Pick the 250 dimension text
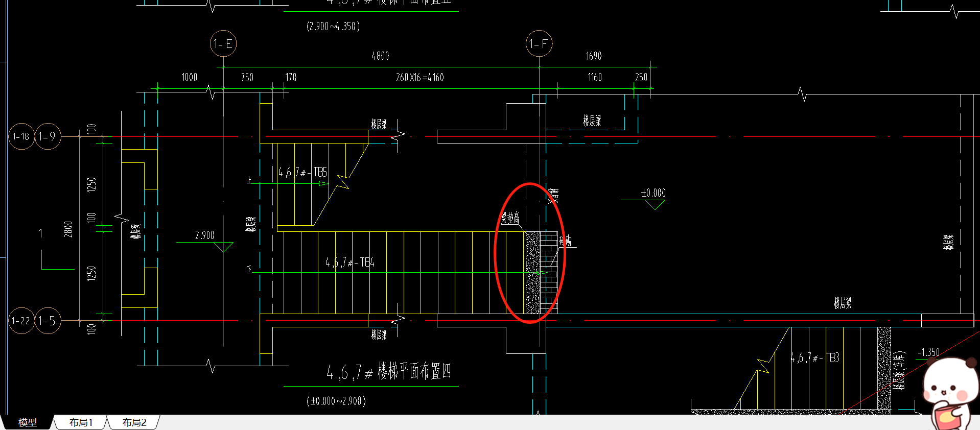980x430 pixels. (x=641, y=77)
